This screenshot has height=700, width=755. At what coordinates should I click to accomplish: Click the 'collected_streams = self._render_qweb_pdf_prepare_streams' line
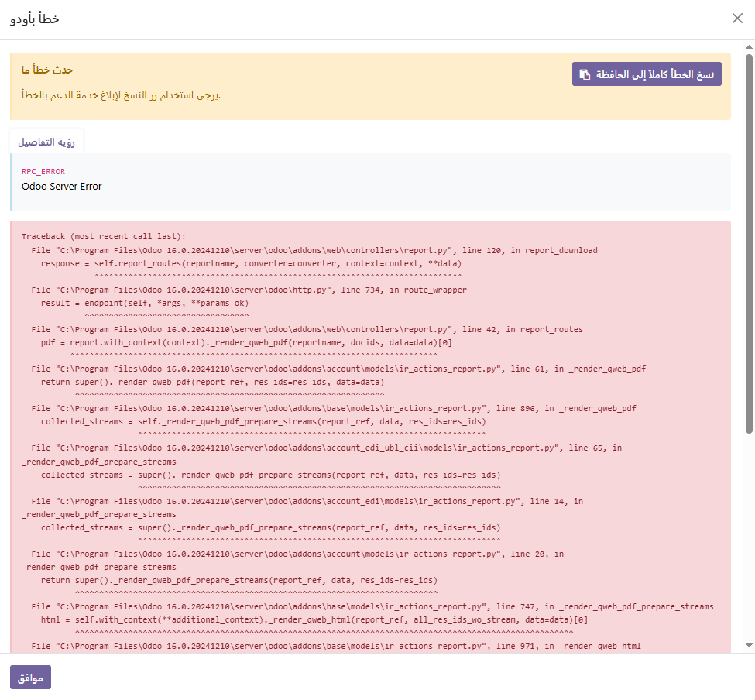click(263, 422)
